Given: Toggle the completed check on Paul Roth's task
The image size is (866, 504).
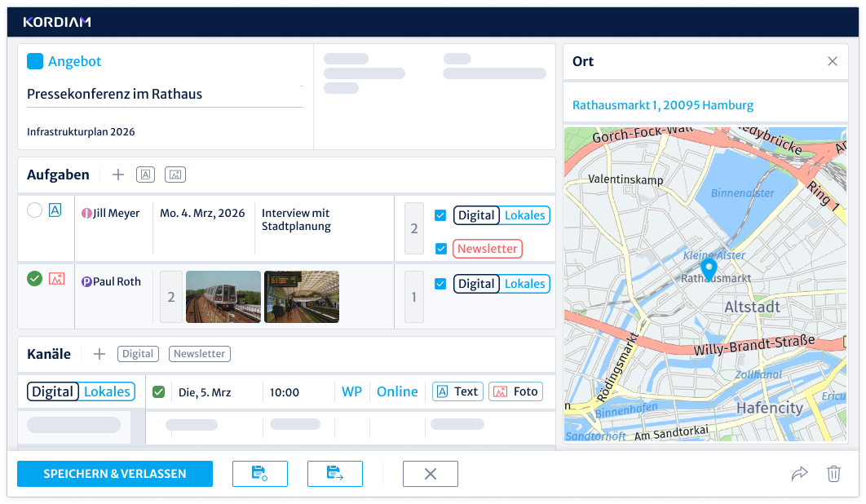Looking at the screenshot, I should pyautogui.click(x=35, y=279).
